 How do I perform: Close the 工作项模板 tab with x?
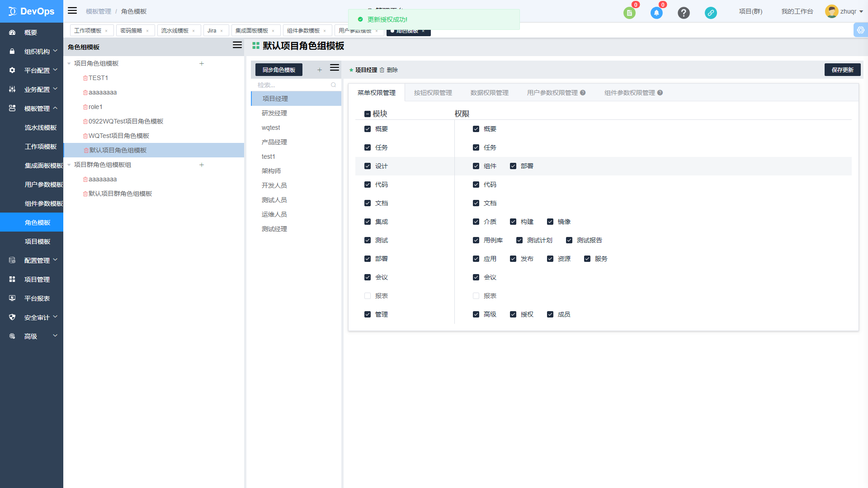pyautogui.click(x=106, y=31)
